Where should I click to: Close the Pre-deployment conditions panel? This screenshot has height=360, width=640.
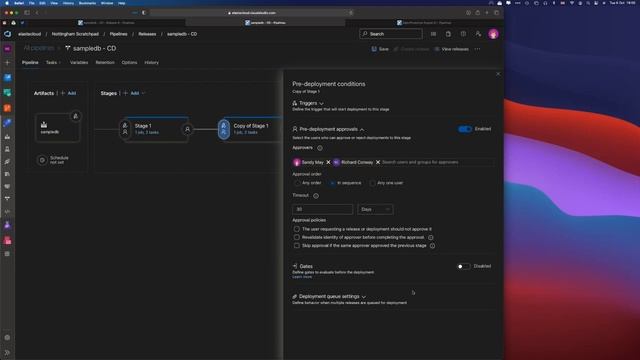[498, 74]
